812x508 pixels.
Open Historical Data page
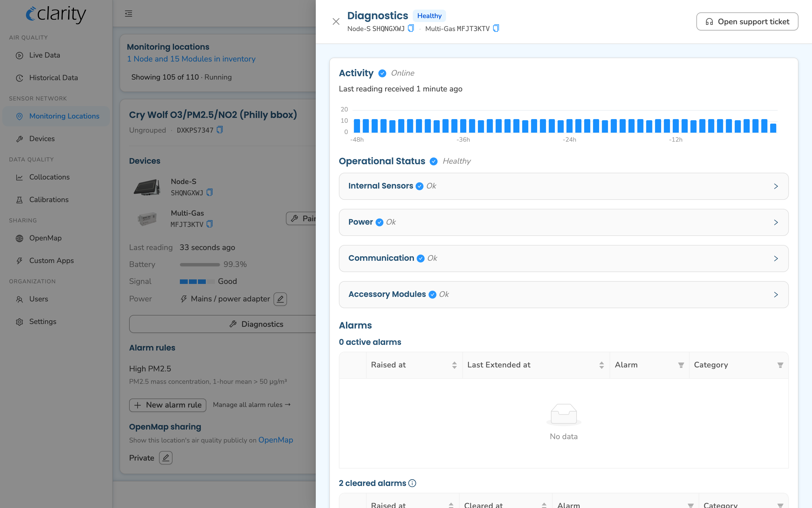53,78
